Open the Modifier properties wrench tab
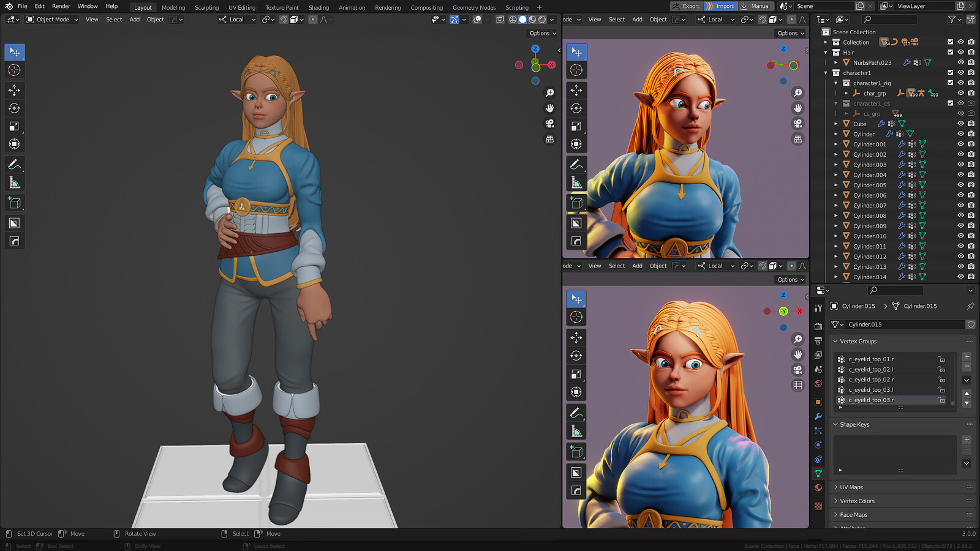This screenshot has height=551, width=980. (818, 416)
